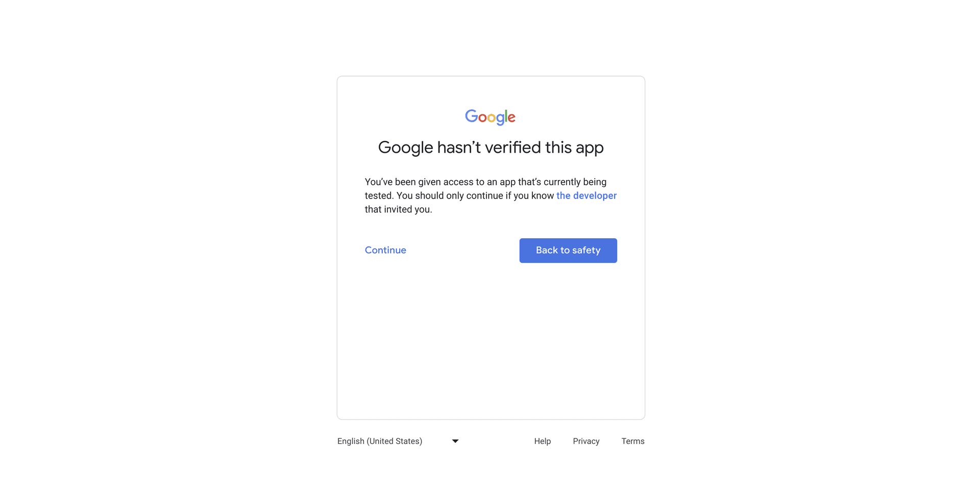980x494 pixels.
Task: Click the red 'e' of the Google logo
Action: click(511, 118)
